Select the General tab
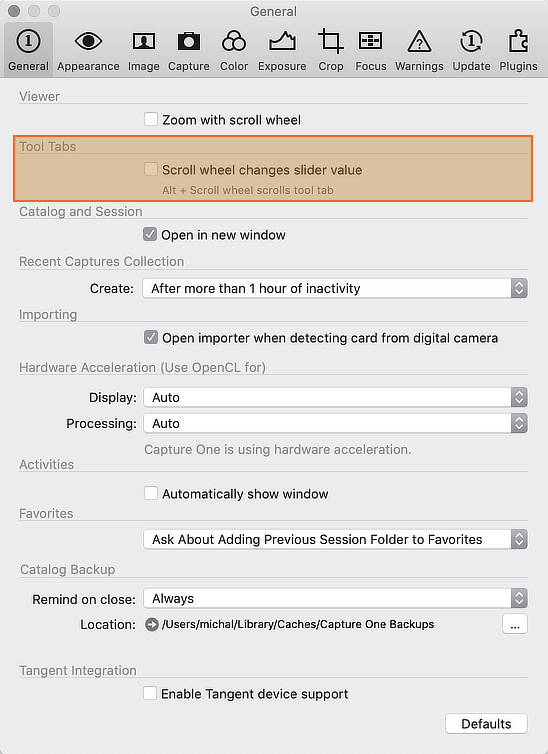 (28, 49)
